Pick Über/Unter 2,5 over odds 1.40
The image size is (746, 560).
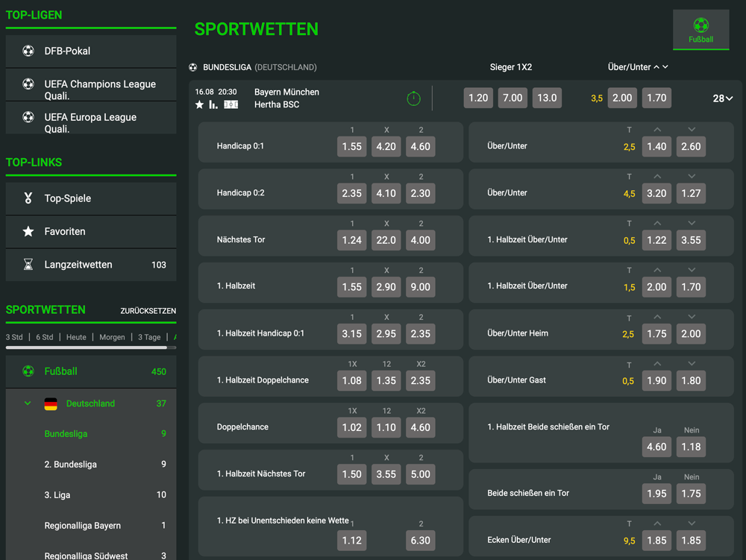point(656,146)
